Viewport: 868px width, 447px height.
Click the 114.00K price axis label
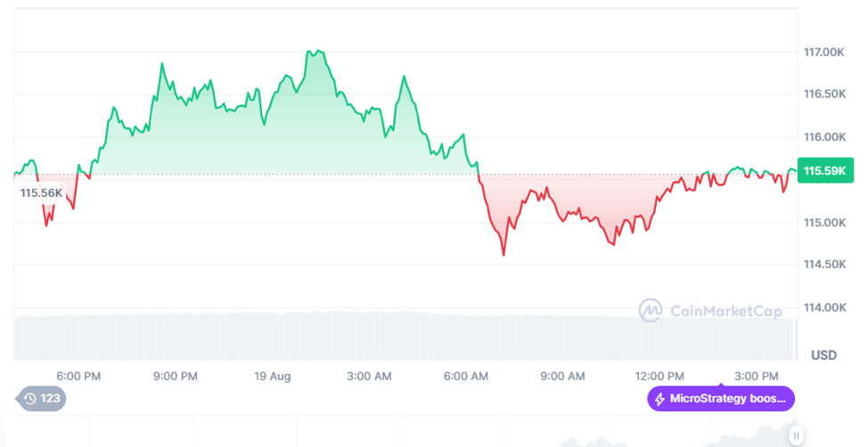[823, 307]
